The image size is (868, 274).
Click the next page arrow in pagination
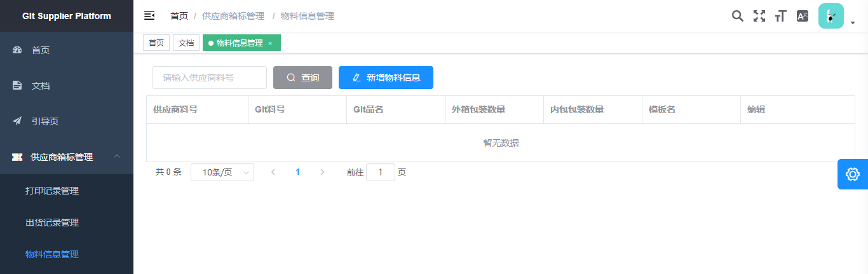(x=322, y=172)
